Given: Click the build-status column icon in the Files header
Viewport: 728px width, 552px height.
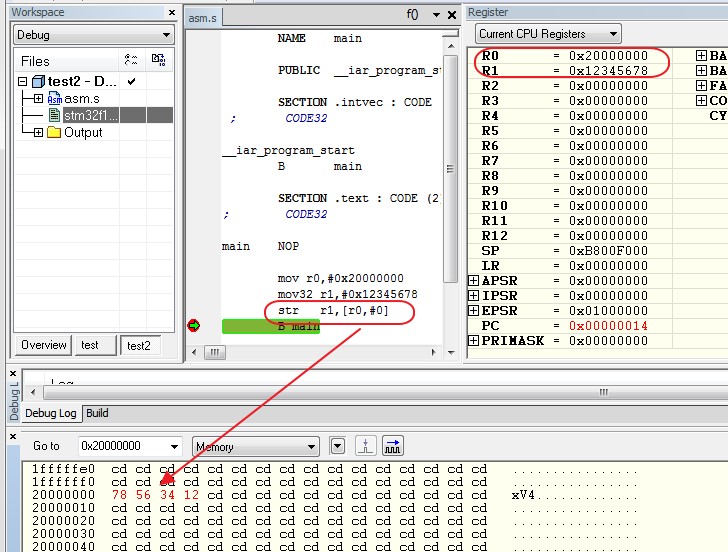Looking at the screenshot, I should coord(158,60).
